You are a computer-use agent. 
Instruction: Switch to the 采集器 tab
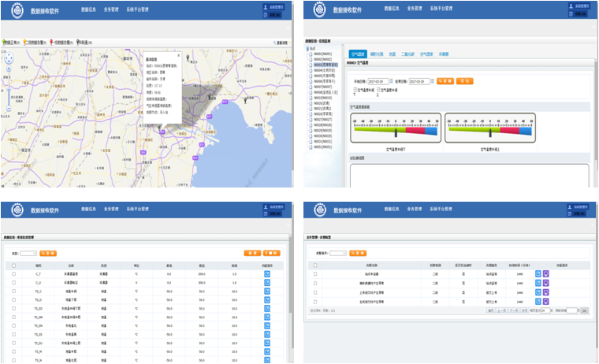(444, 54)
